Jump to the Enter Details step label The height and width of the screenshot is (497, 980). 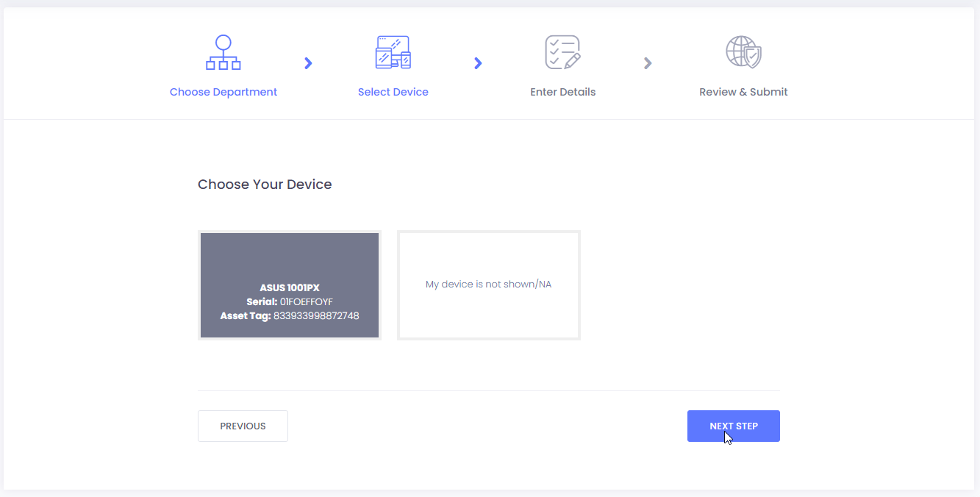pyautogui.click(x=562, y=92)
